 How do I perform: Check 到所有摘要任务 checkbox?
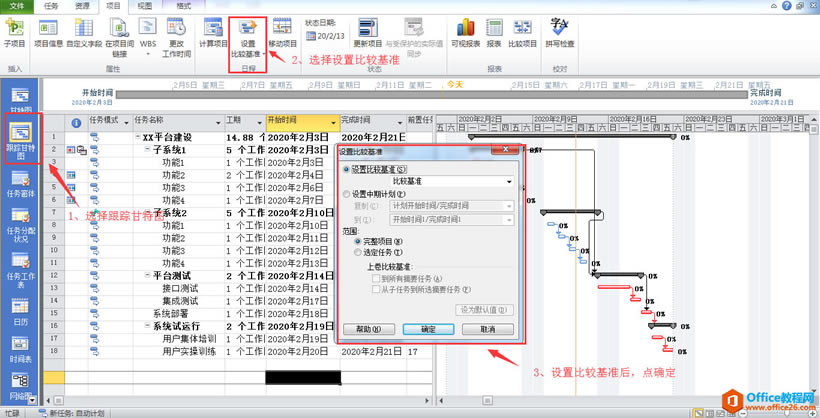click(375, 279)
